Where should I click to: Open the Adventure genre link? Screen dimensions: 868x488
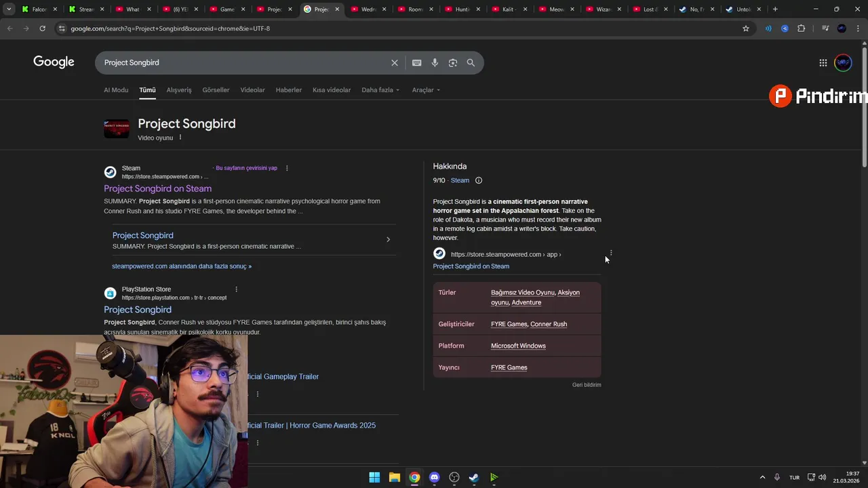(526, 302)
